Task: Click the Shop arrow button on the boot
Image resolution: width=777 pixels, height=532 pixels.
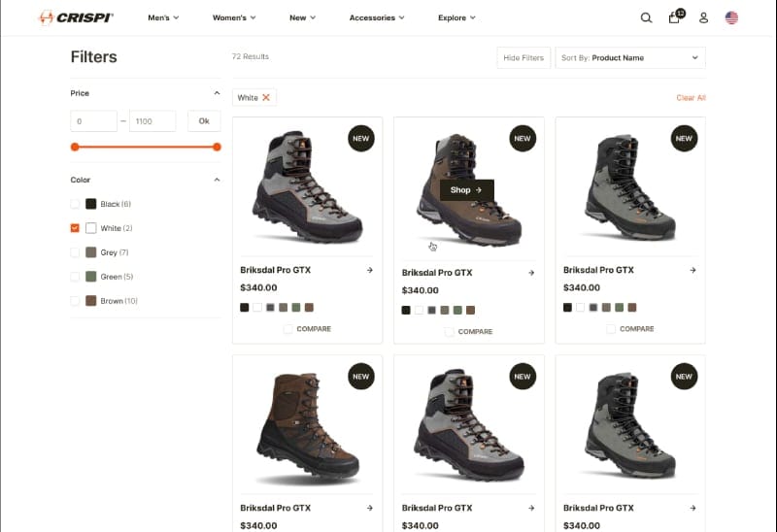Action: click(466, 190)
